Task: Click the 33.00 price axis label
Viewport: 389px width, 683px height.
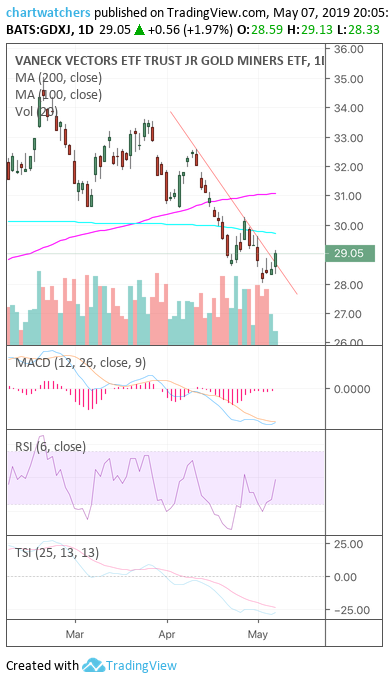Action: point(348,138)
